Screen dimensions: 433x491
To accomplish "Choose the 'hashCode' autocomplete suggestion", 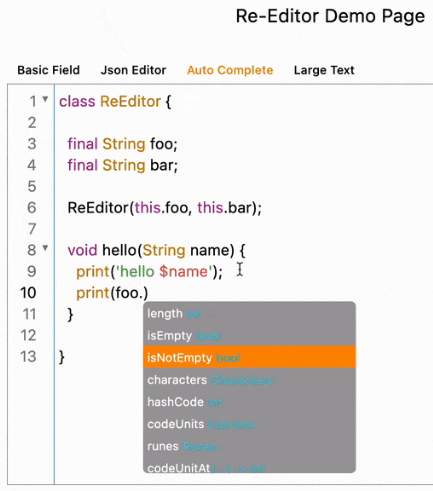I will pyautogui.click(x=249, y=402).
